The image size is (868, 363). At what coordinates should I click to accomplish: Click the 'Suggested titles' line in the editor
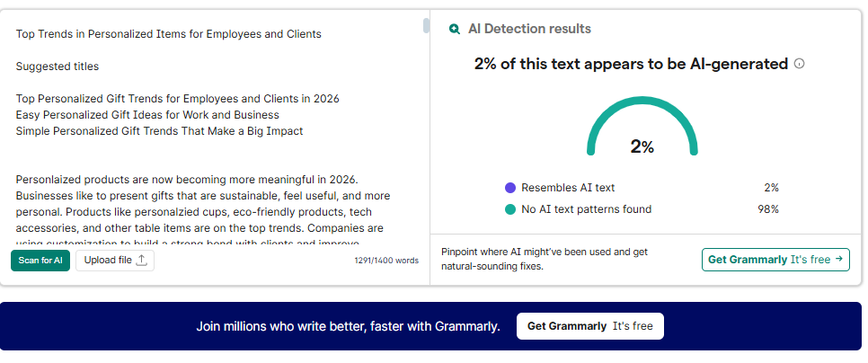tap(58, 66)
